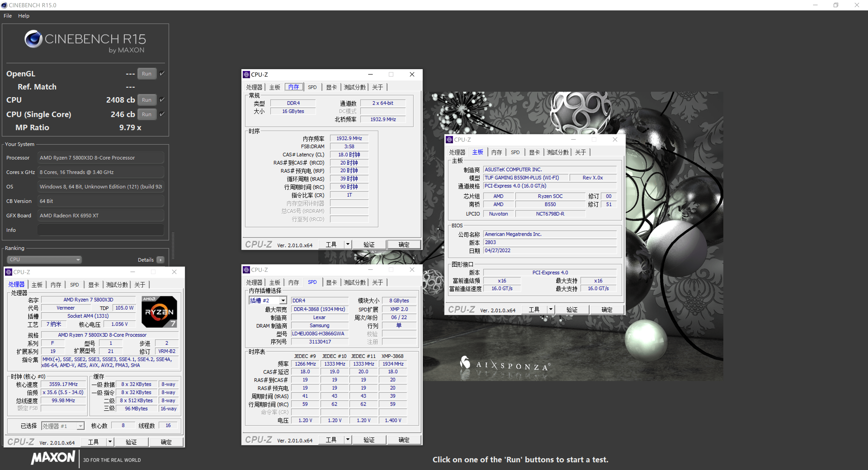868x470 pixels.
Task: Click the XMP-3868 column header
Action: (x=392, y=356)
